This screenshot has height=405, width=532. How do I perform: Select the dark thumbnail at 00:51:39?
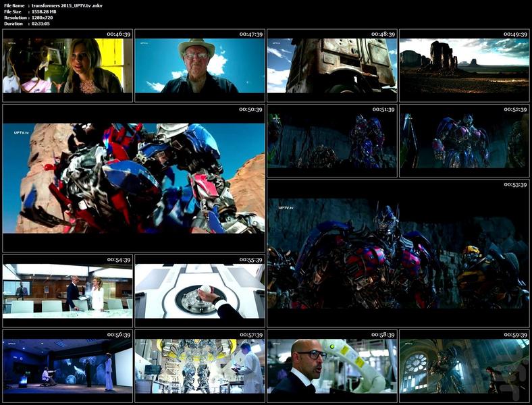pyautogui.click(x=332, y=141)
